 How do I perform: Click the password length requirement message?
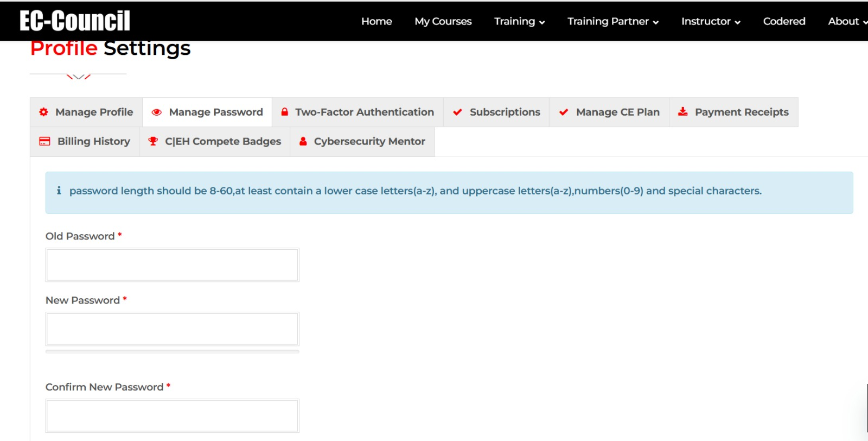click(x=416, y=191)
